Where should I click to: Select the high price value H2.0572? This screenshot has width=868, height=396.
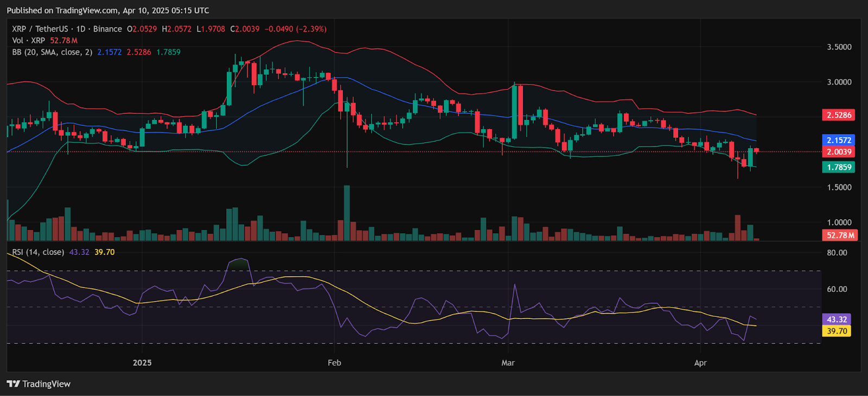point(177,29)
